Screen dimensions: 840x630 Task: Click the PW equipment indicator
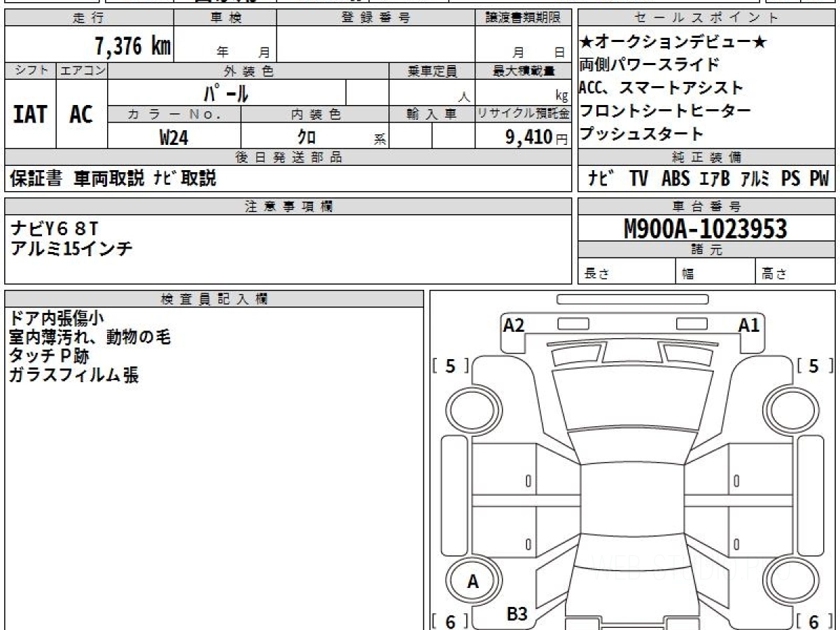[818, 178]
